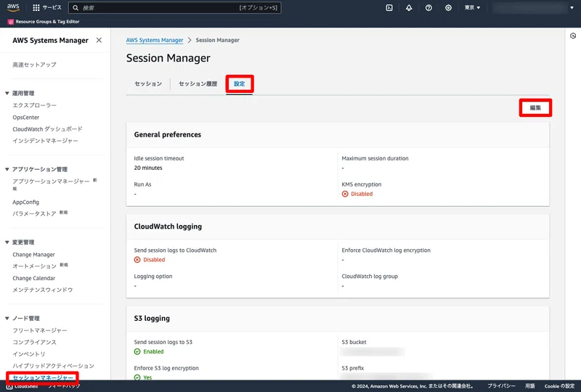Collapse the ノード管理 section
Image resolution: width=581 pixels, height=392 pixels.
[x=7, y=318]
